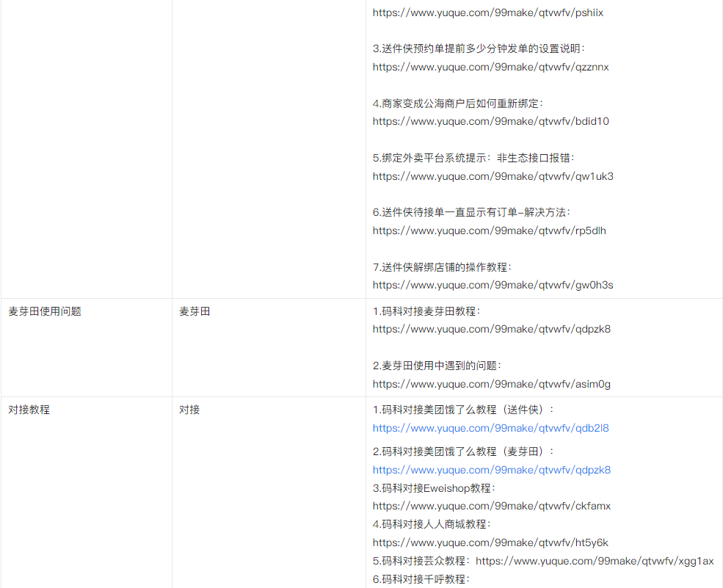
Task: Click text 4.码科对接人人商城教程
Action: coord(432,524)
